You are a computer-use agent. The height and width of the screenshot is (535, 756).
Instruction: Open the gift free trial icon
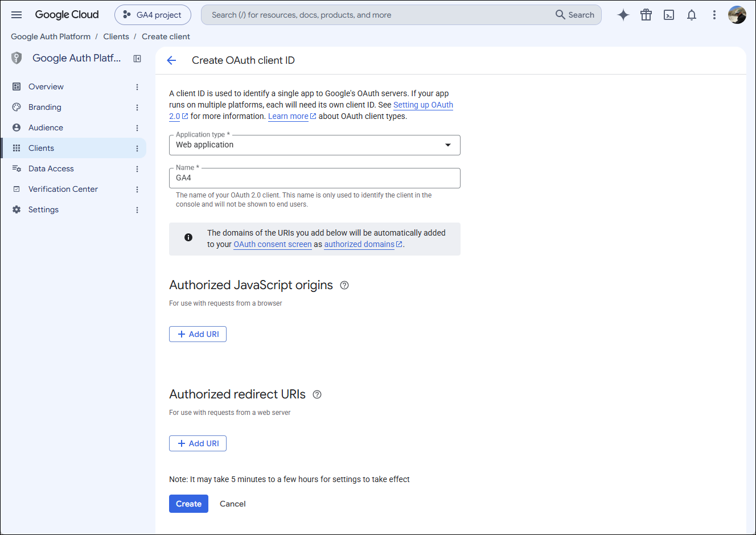click(x=646, y=15)
